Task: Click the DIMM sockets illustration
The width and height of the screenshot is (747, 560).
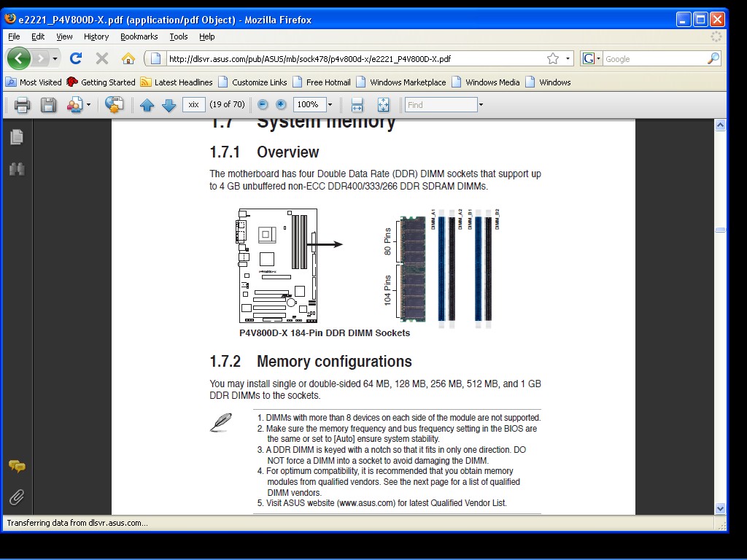Action: 441,268
